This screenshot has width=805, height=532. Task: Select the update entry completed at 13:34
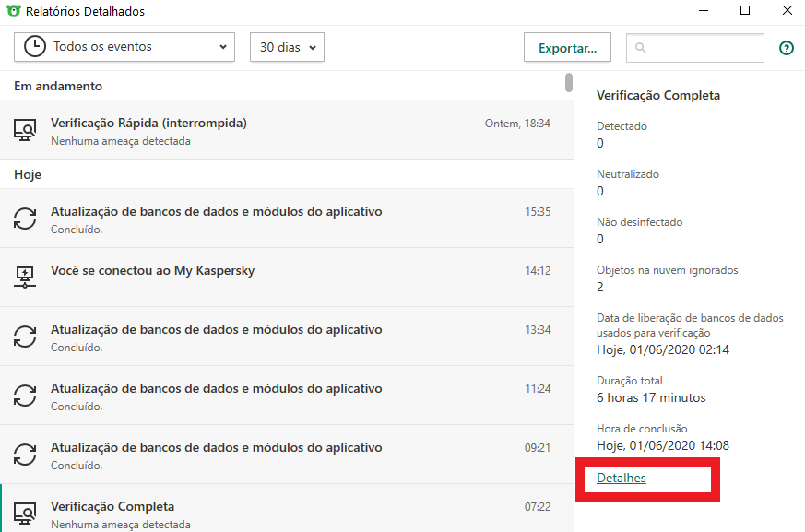point(287,337)
